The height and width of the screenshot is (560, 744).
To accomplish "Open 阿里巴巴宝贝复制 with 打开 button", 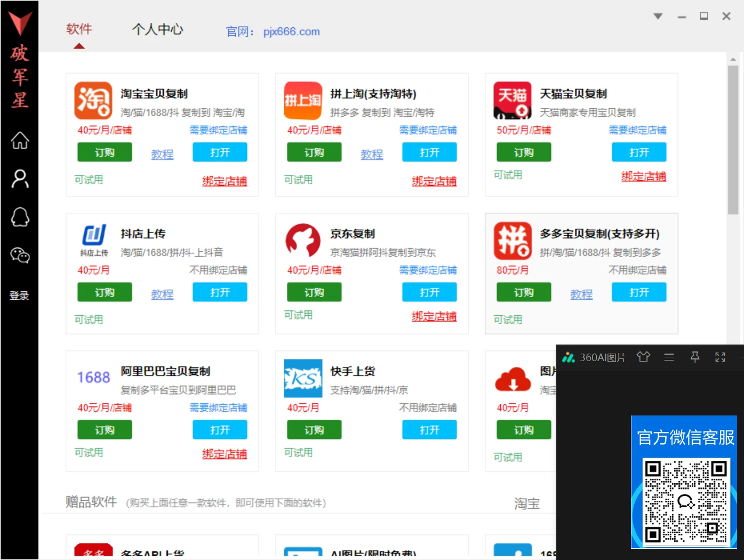I will (x=220, y=430).
